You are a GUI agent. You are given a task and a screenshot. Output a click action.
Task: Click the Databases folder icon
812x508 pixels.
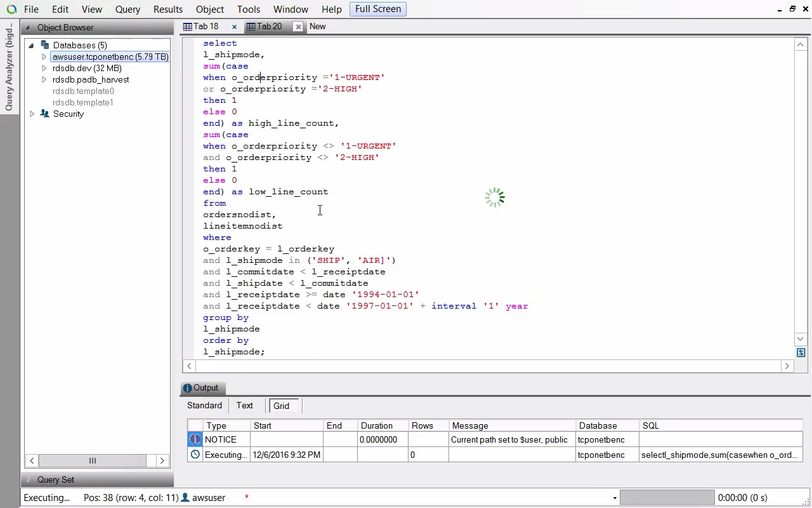(x=44, y=45)
